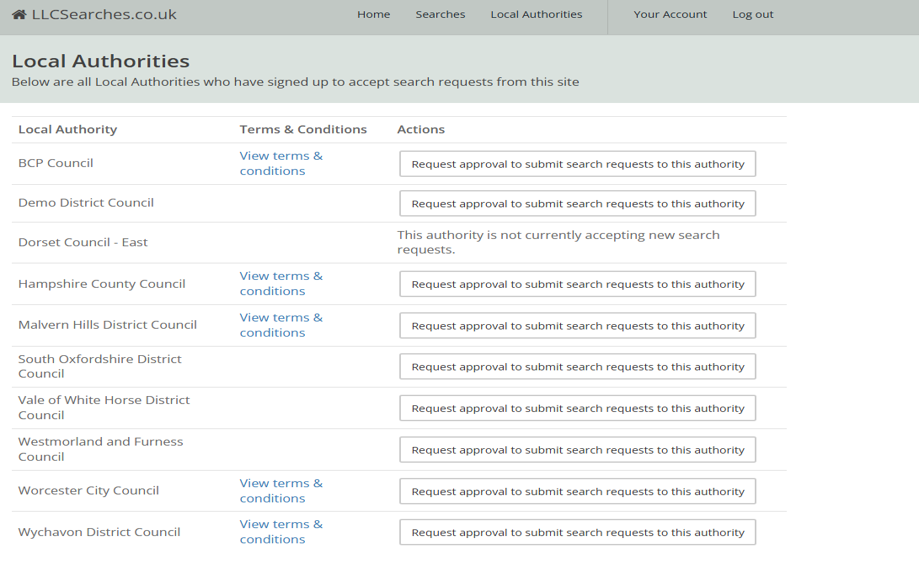View terms & conditions for Malvern Hills District Council
The image size is (919, 573).
[x=281, y=325]
